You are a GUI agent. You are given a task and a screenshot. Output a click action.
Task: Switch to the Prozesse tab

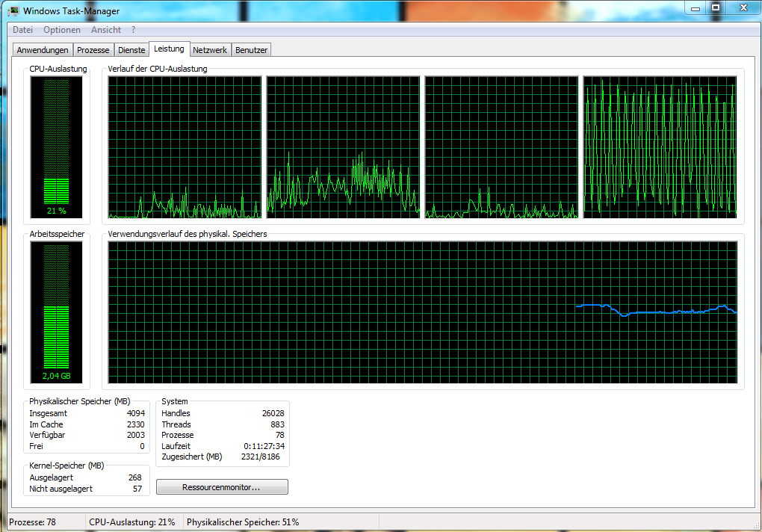[93, 50]
